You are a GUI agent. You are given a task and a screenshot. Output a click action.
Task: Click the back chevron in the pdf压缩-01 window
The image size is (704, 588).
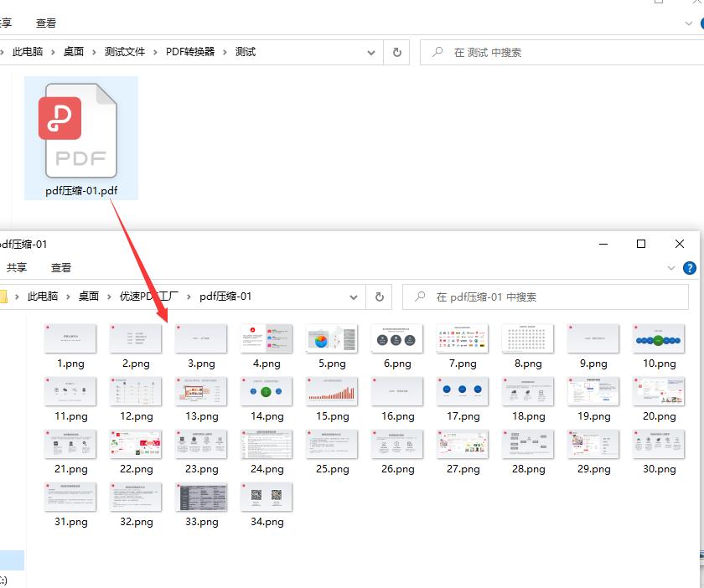pyautogui.click(x=3, y=296)
